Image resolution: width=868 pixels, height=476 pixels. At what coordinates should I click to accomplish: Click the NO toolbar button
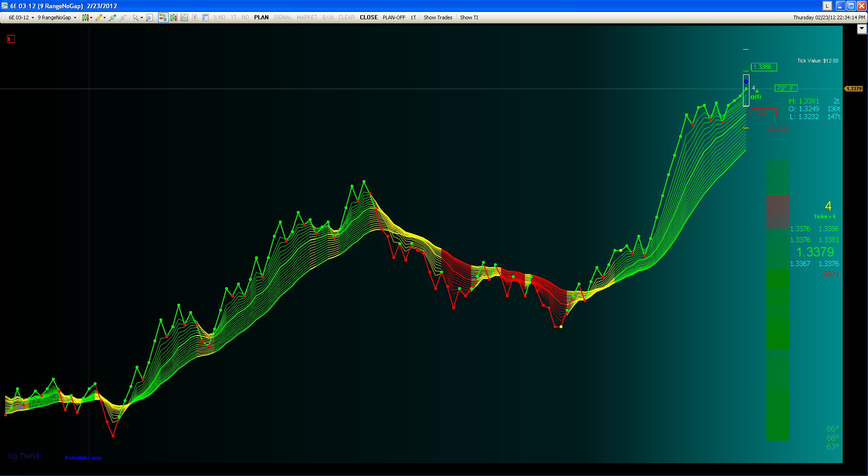point(245,17)
